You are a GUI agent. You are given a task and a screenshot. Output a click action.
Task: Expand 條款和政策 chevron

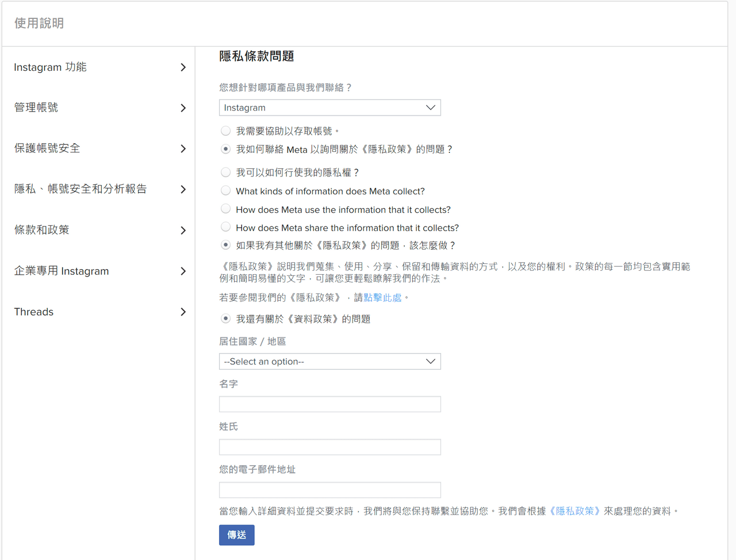pos(183,231)
